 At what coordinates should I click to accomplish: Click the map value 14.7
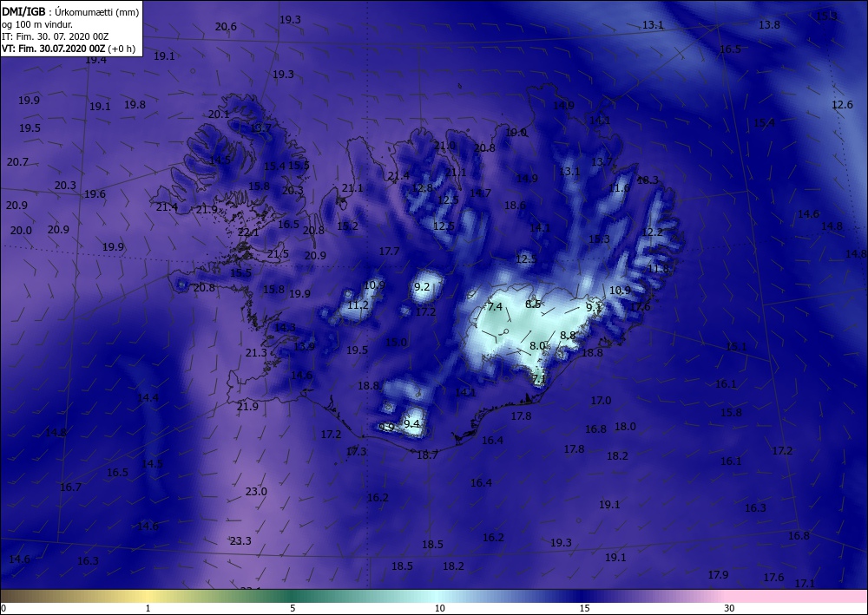tap(480, 193)
